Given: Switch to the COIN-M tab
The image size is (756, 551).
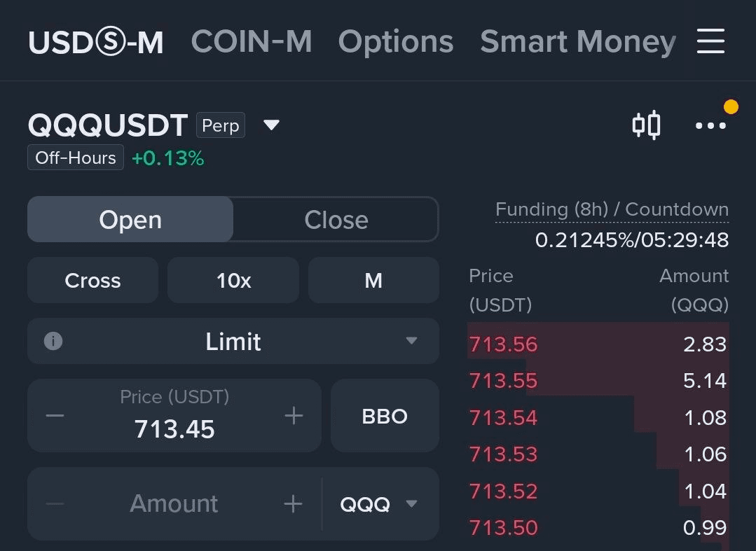Looking at the screenshot, I should 252,41.
